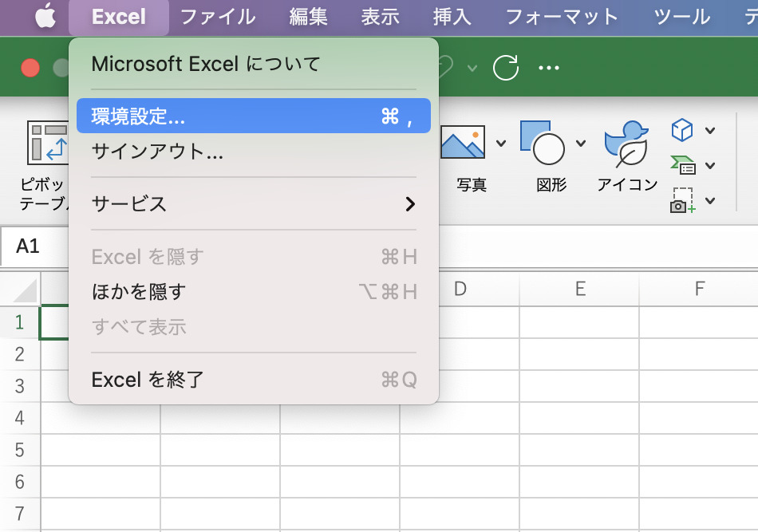758x532 pixels.
Task: Click cell E1
Action: point(579,322)
